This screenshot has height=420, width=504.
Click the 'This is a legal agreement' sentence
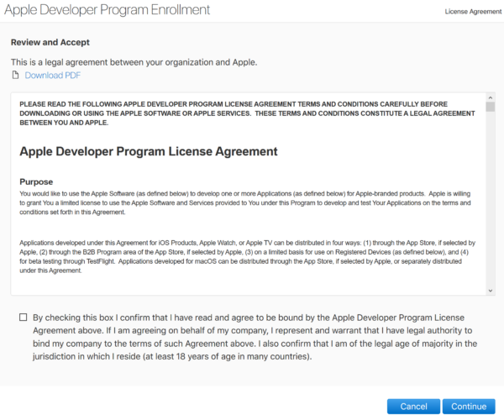pyautogui.click(x=134, y=62)
